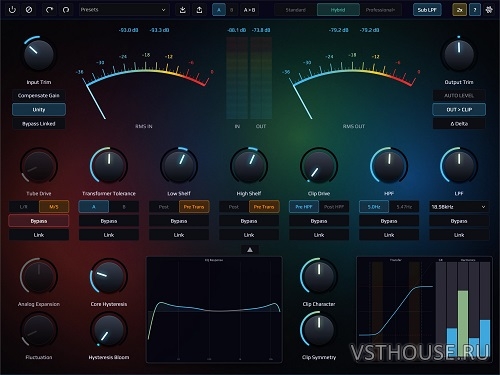Click the Tube Drive knob

(39, 166)
